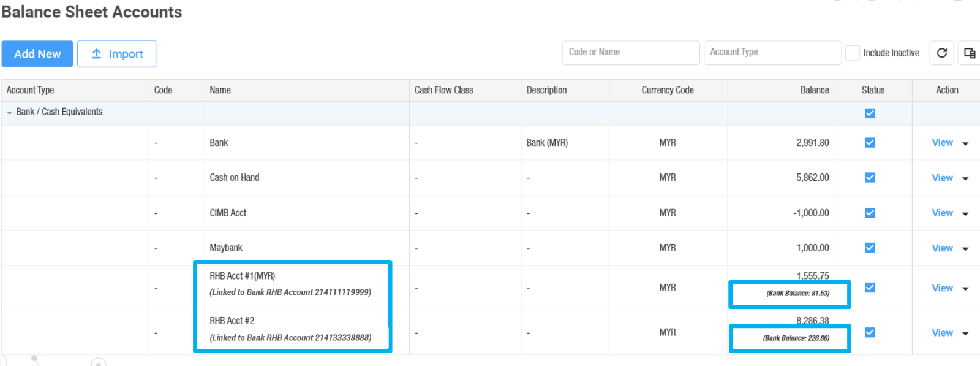The image size is (980, 366).
Task: Toggle the status checkbox for RHB Acct #1(MYR)
Action: point(870,288)
